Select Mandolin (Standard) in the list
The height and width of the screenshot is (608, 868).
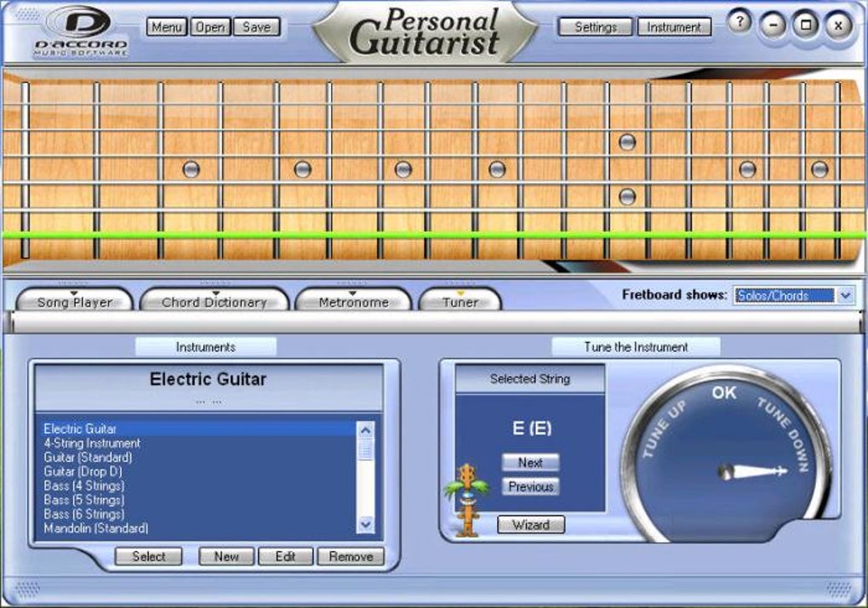(200, 528)
